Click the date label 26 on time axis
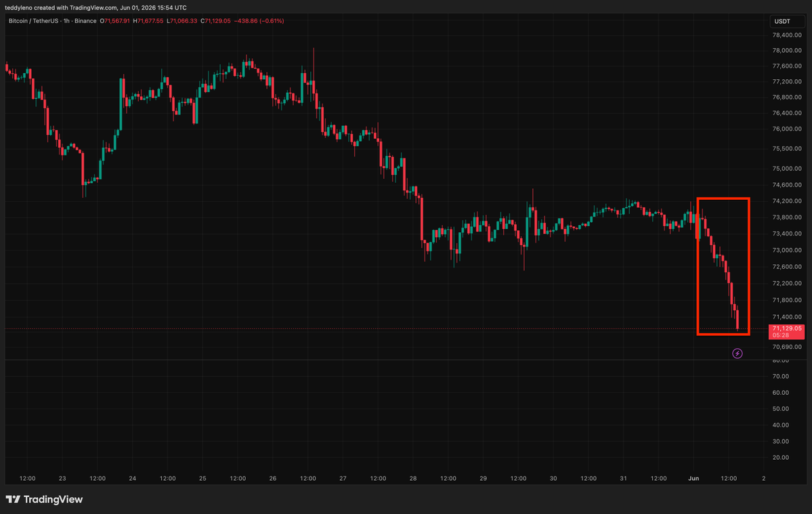The image size is (812, 514). [x=273, y=479]
